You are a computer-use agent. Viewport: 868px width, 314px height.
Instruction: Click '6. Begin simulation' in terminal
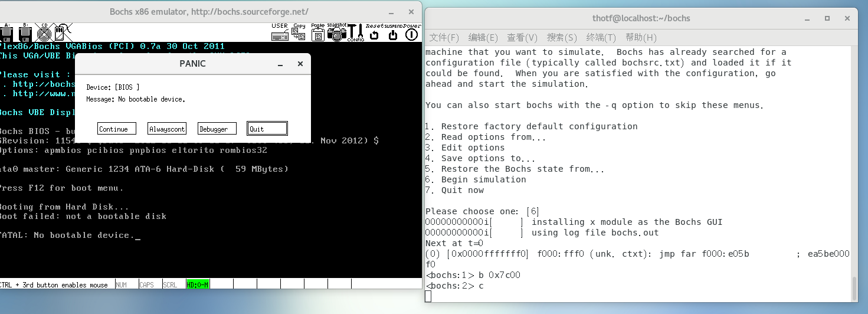point(476,179)
